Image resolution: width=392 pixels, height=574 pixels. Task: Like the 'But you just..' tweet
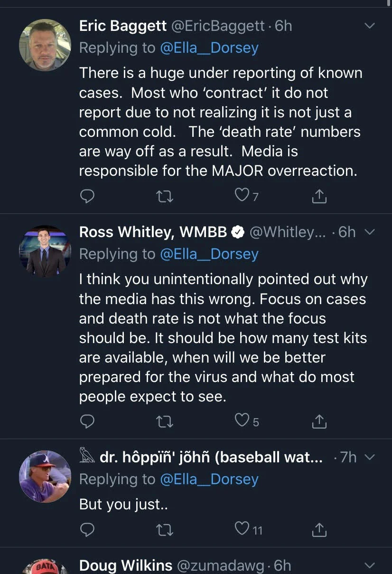point(249,528)
